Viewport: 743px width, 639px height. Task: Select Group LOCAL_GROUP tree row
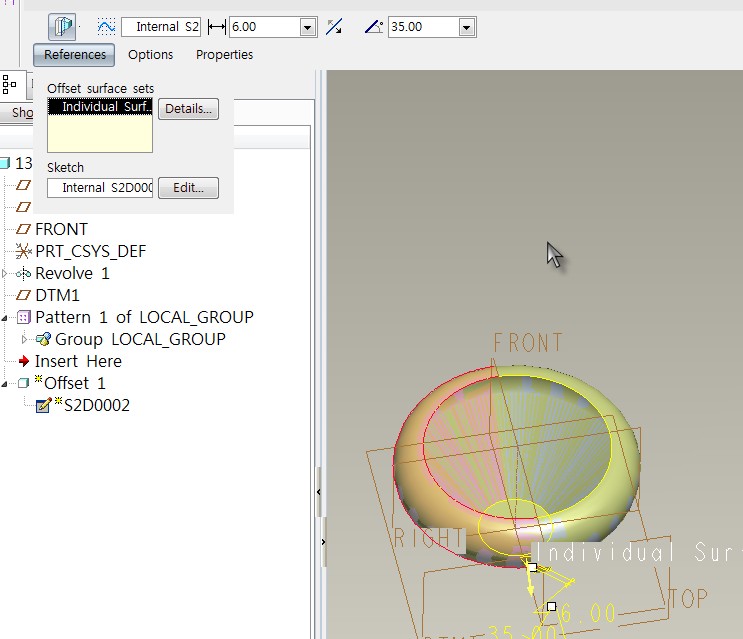point(140,340)
